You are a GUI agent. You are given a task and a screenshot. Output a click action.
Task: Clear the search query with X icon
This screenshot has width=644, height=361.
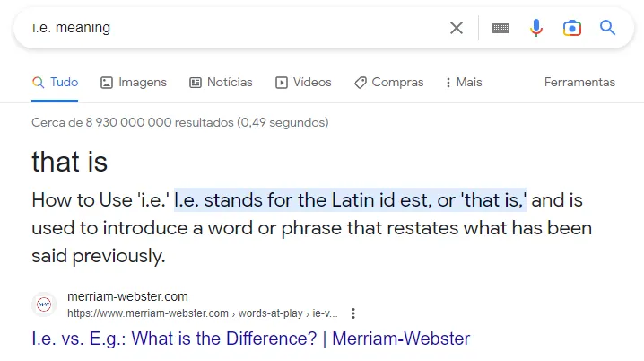click(x=457, y=28)
